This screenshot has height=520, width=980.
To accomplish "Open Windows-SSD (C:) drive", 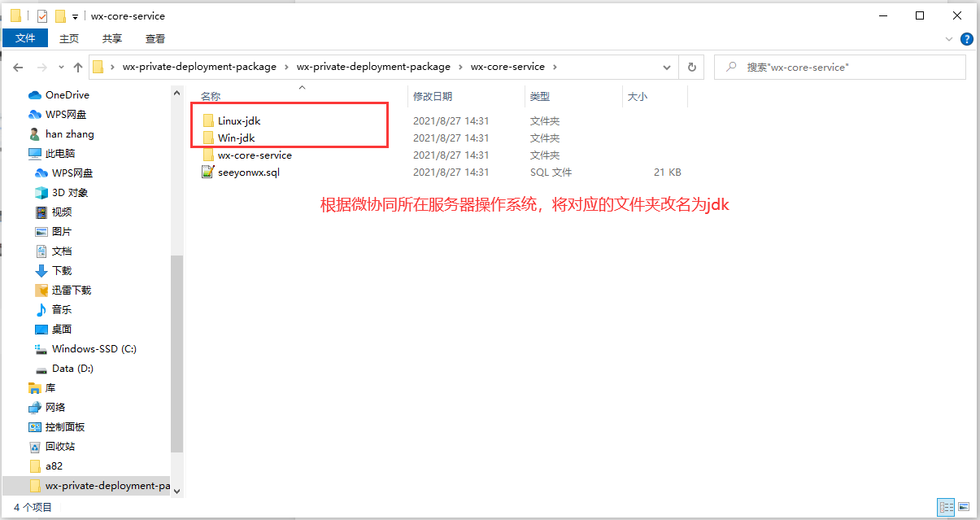I will tap(94, 348).
